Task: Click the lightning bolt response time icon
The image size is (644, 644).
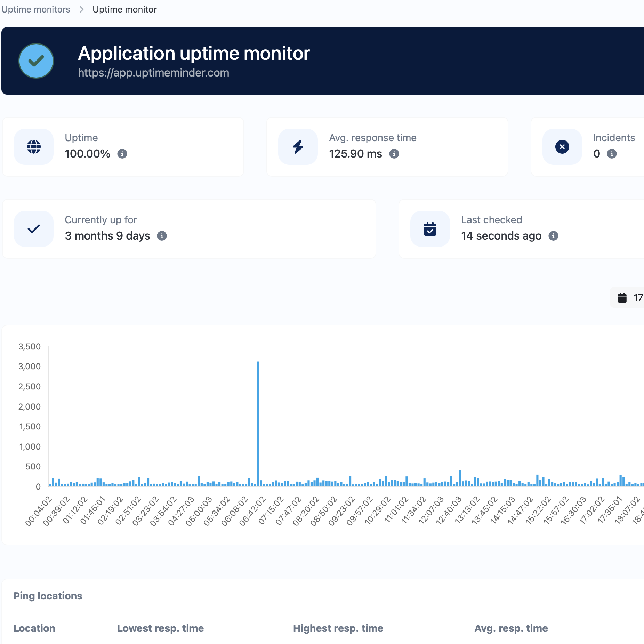Action: click(x=298, y=147)
